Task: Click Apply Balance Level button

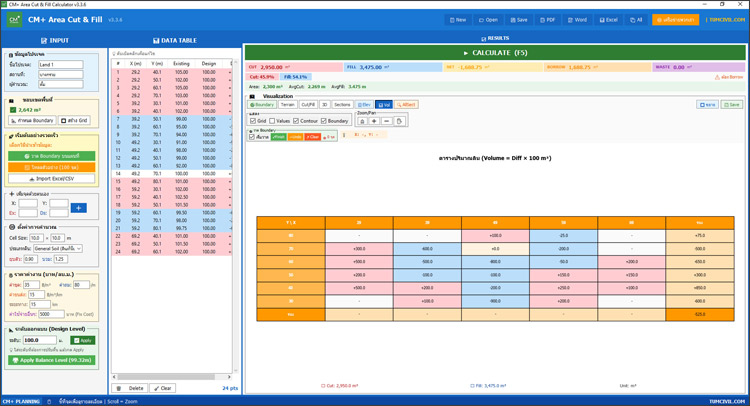Action: tap(51, 360)
